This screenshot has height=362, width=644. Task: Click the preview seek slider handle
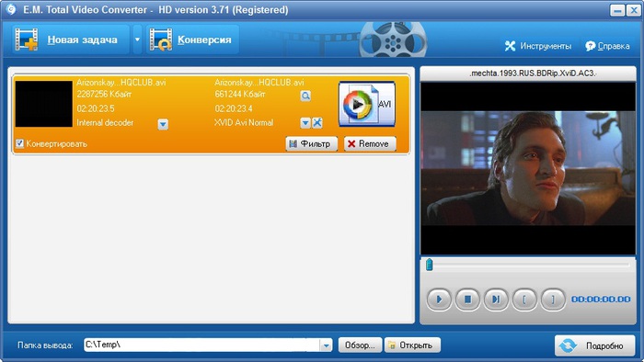point(430,265)
